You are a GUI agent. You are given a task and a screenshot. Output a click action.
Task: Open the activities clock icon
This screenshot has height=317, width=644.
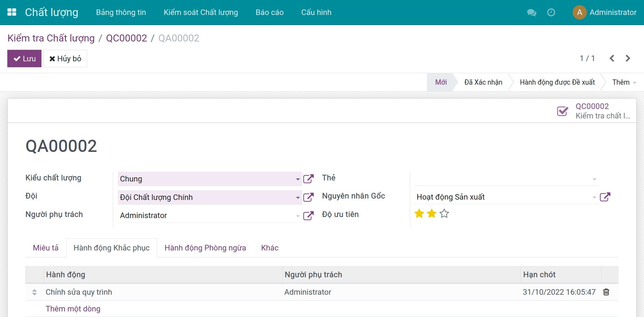pos(551,13)
